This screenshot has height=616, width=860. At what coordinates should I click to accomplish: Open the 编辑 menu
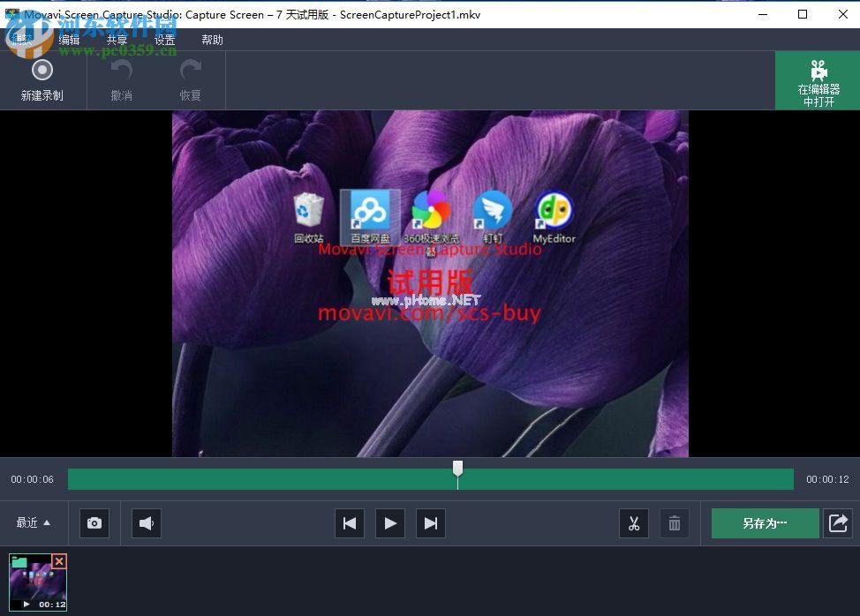[69, 40]
